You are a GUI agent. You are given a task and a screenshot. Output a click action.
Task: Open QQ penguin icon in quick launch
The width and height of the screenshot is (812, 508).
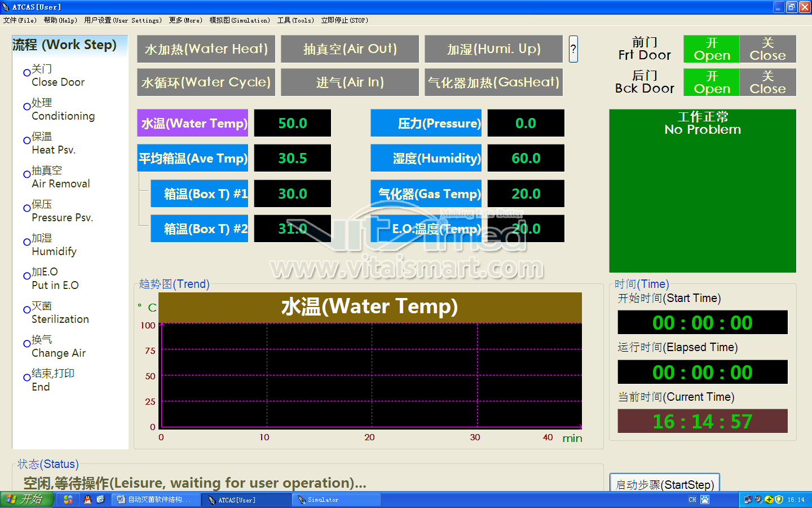[x=87, y=500]
